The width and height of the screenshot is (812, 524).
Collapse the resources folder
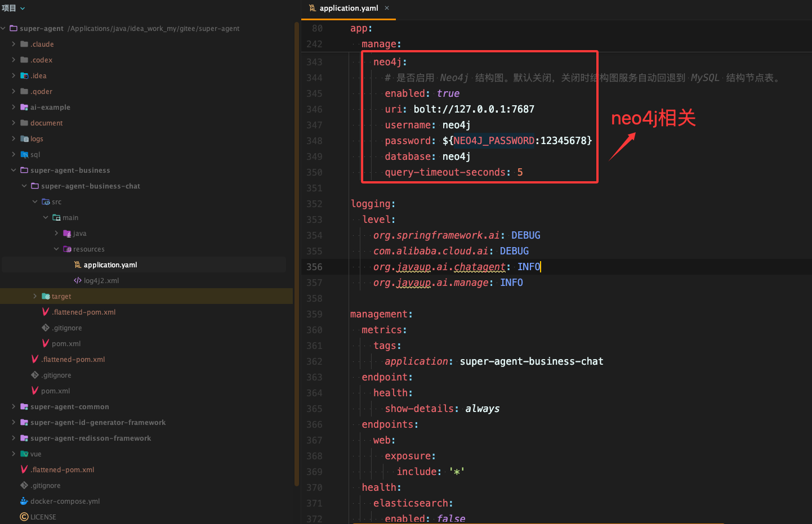tap(56, 249)
